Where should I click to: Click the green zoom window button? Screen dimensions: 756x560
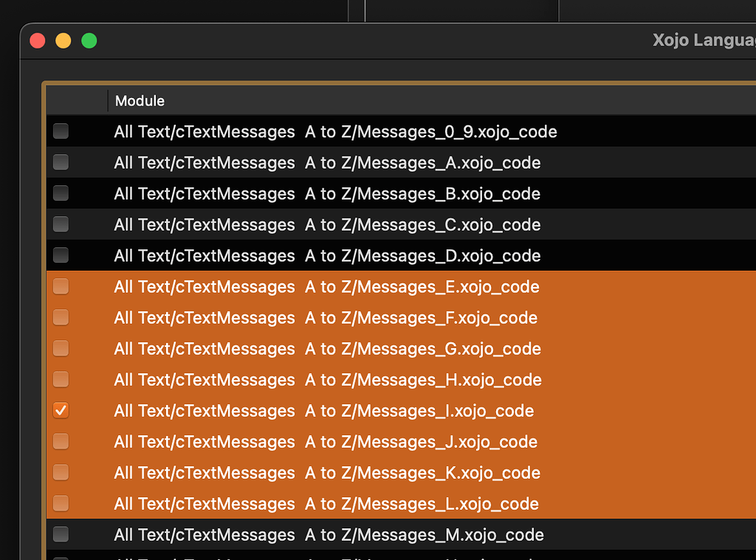[x=89, y=41]
